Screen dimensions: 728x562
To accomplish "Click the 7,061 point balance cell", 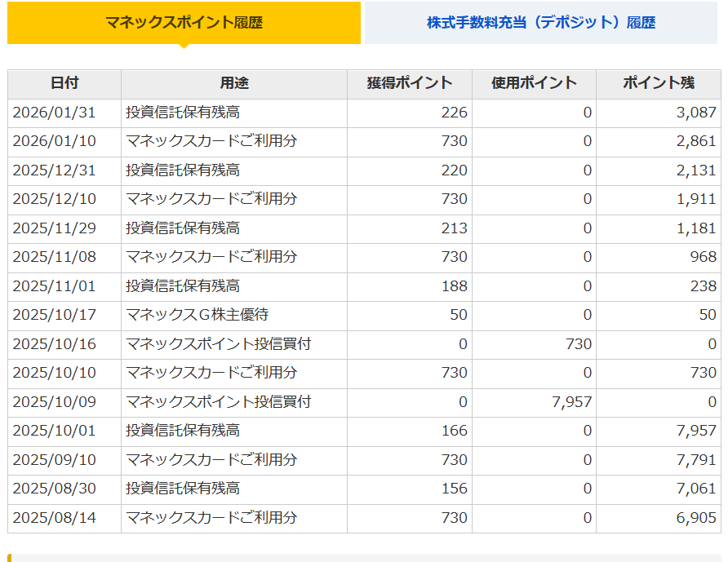I will pyautogui.click(x=696, y=489).
